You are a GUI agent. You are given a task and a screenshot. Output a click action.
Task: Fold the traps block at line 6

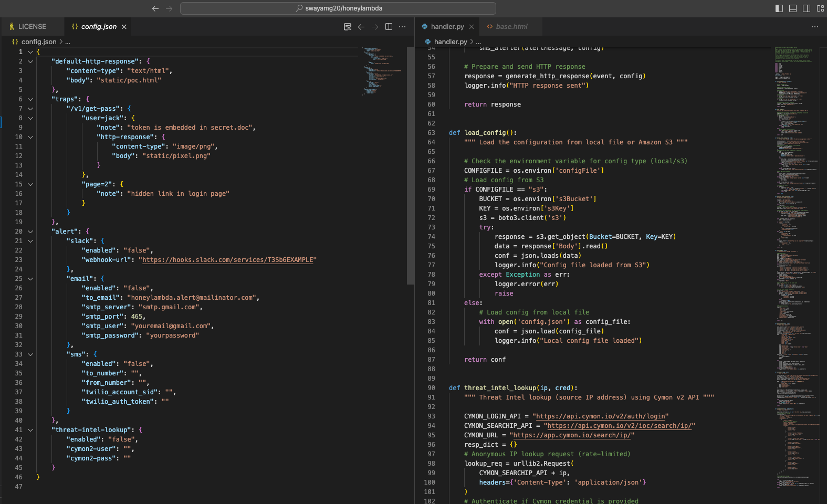(30, 99)
